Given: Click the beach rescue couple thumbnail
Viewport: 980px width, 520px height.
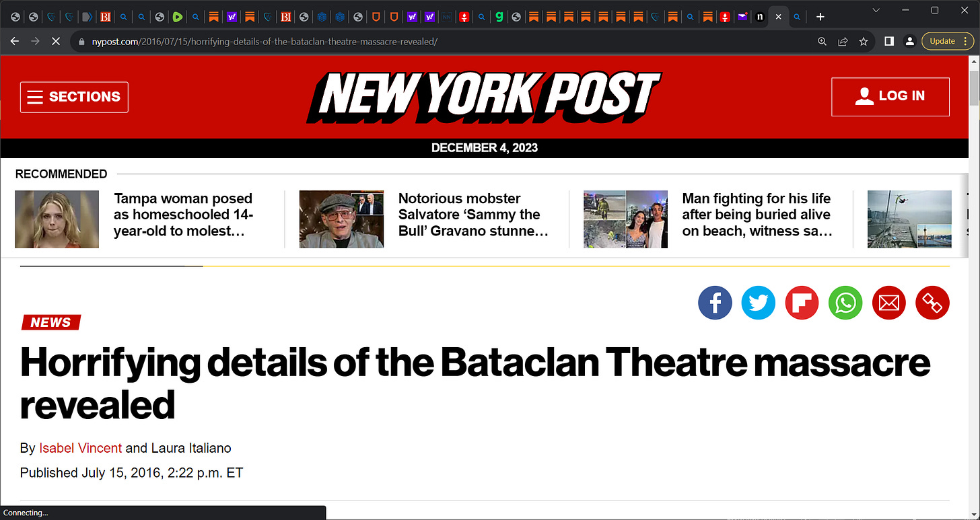Looking at the screenshot, I should pyautogui.click(x=625, y=219).
